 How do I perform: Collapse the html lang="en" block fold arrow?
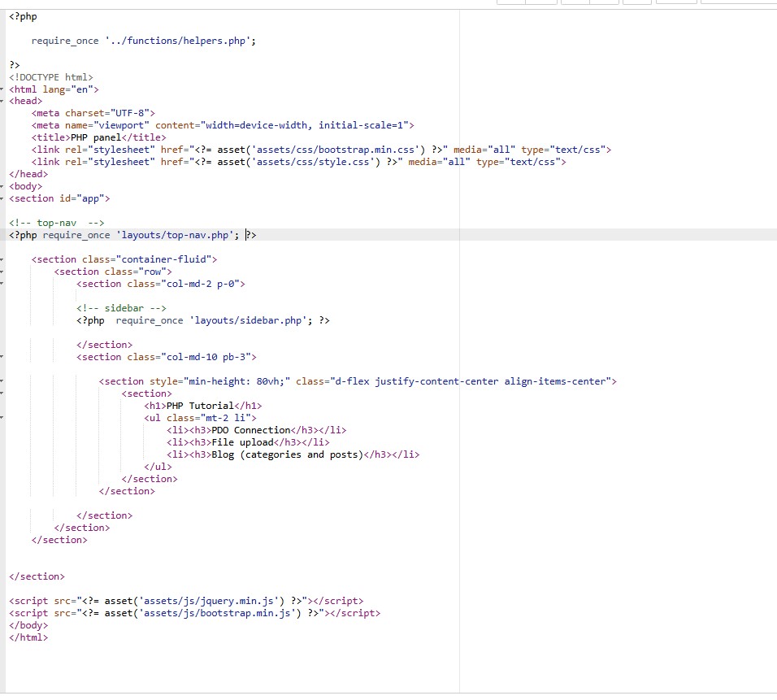click(x=2, y=89)
